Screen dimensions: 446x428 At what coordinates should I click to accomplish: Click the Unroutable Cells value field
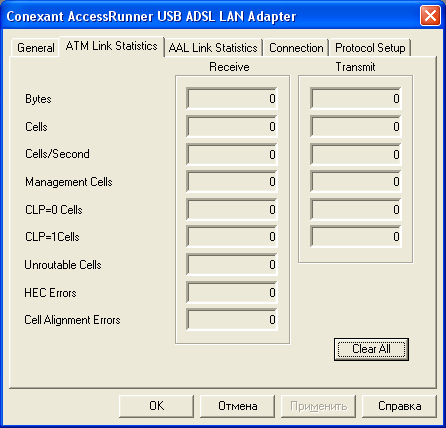232,265
